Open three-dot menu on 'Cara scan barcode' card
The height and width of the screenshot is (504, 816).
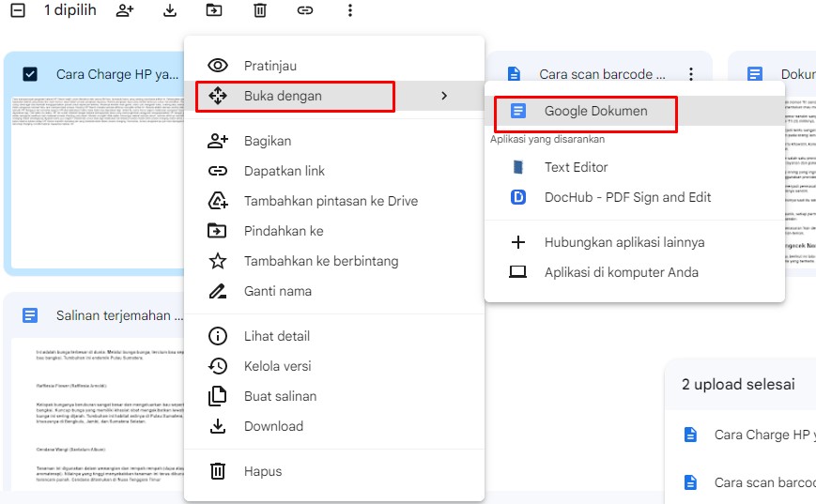tap(691, 74)
